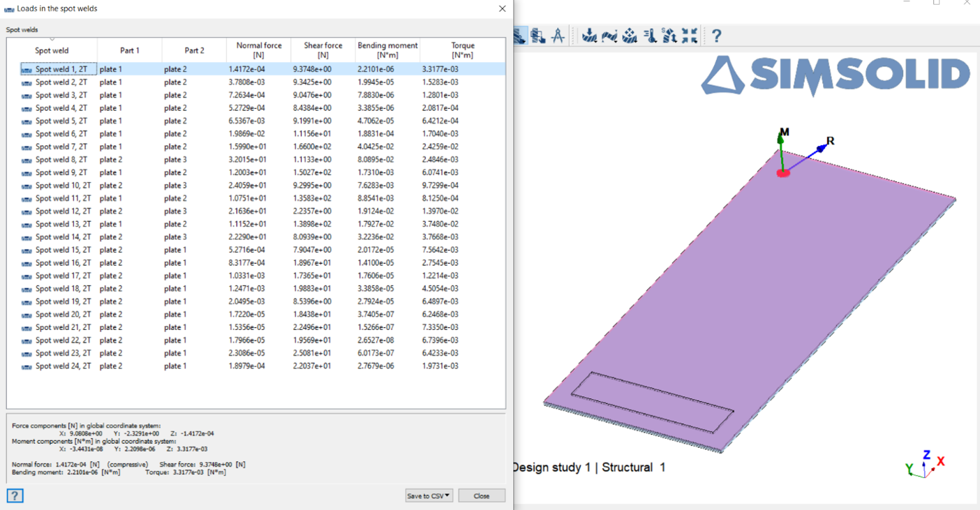This screenshot has height=510, width=980.
Task: Click the Torque column header
Action: [x=462, y=50]
